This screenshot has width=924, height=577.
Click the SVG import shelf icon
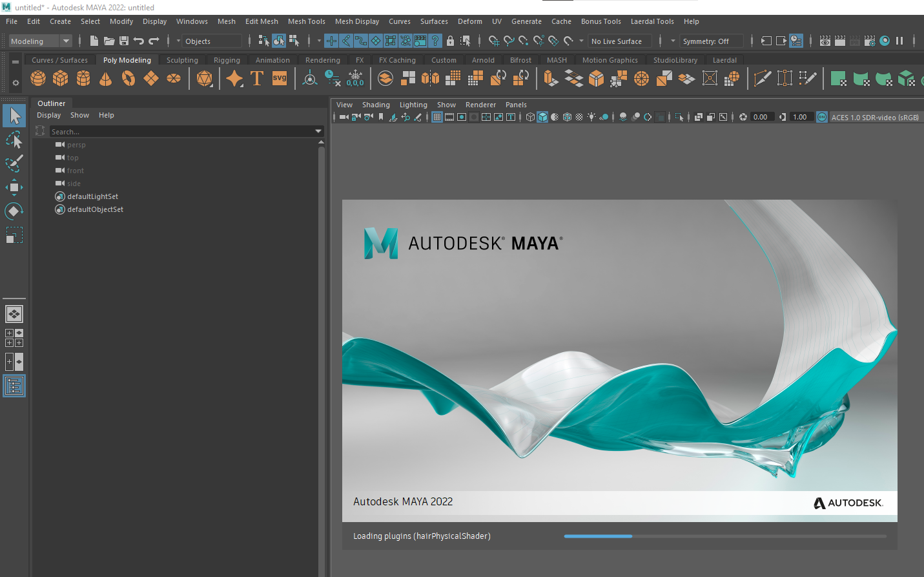click(280, 79)
